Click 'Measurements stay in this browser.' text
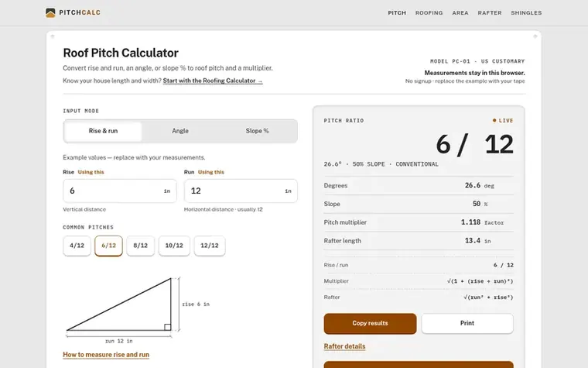Screen dimensions: 588x368 point(475,73)
